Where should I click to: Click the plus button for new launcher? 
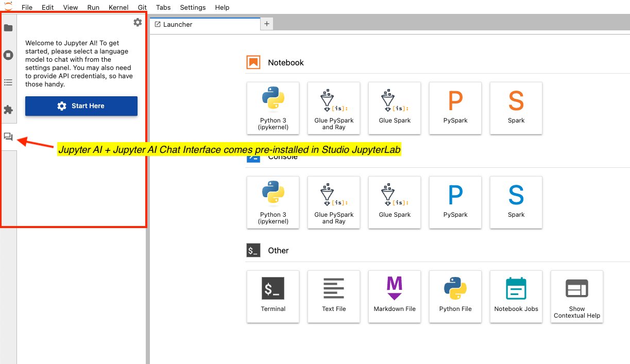(x=267, y=24)
